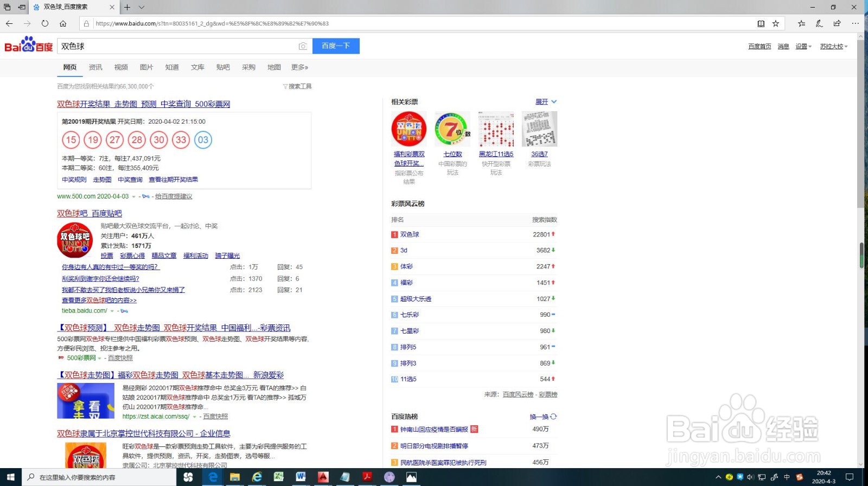Image resolution: width=868 pixels, height=486 pixels.
Task: Click 消息 link
Action: (x=783, y=47)
